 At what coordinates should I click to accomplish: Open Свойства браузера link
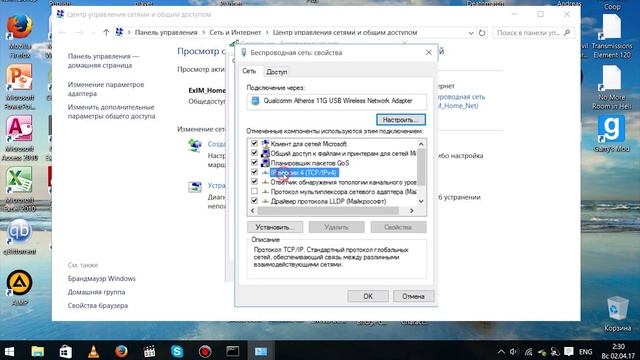[x=98, y=305]
